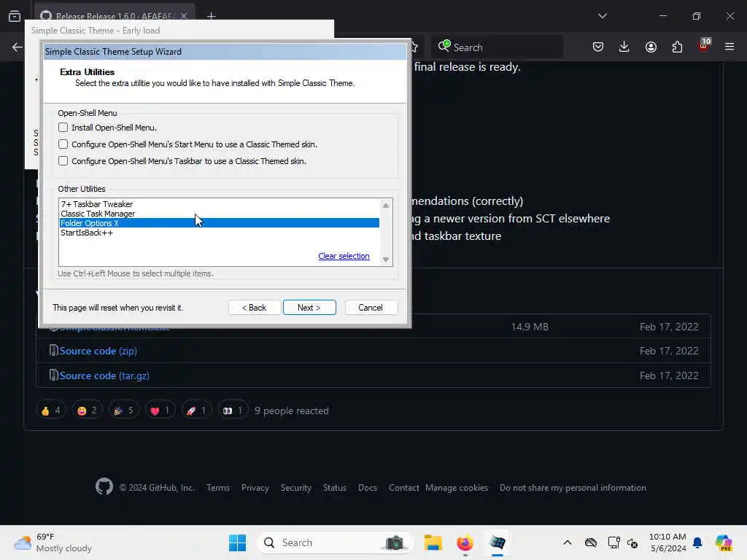Enable Classic Themed skin for Taskbar
747x560 pixels.
[63, 161]
